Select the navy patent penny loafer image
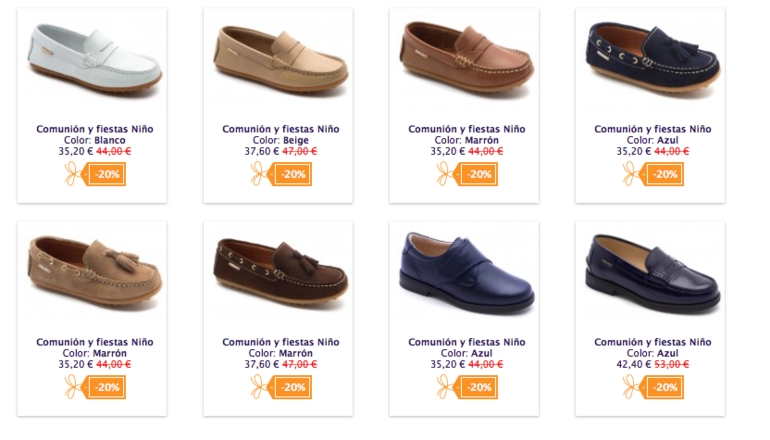The image size is (770, 440). click(653, 272)
